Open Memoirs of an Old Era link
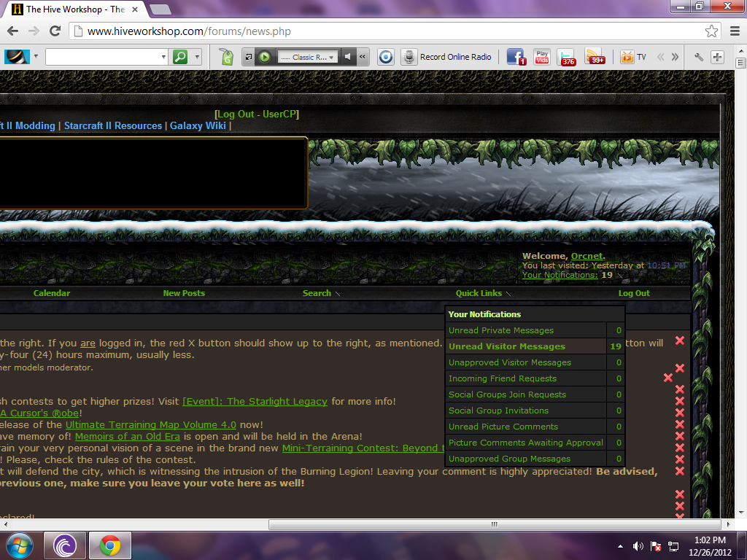The image size is (747, 560). pos(127,437)
